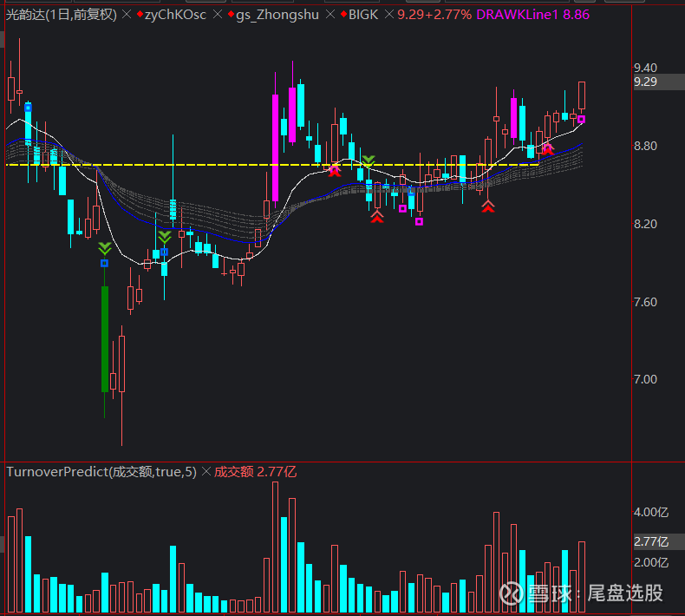Close the TurnoverPredict indicator with its X
The image size is (685, 616).
click(x=206, y=472)
